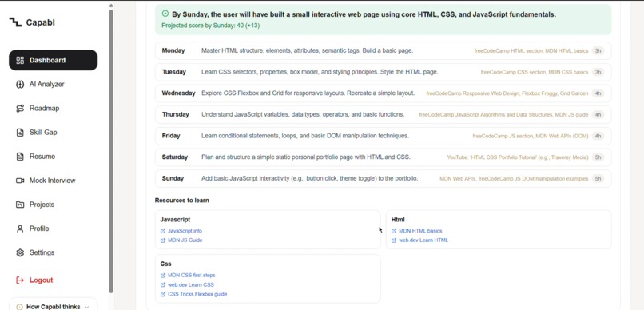Image resolution: width=644 pixels, height=310 pixels.
Task: Click the Skill Gap document icon
Action: (20, 133)
